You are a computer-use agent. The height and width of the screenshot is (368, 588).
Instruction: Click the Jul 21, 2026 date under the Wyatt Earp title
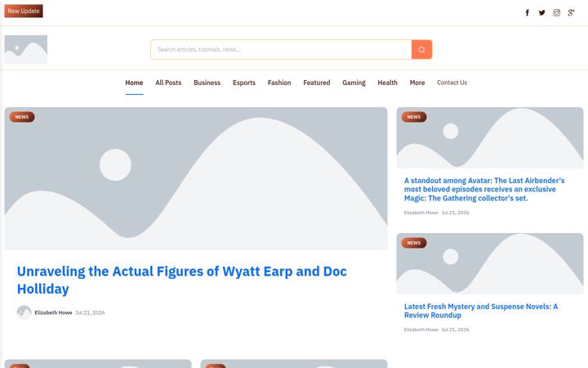point(90,312)
